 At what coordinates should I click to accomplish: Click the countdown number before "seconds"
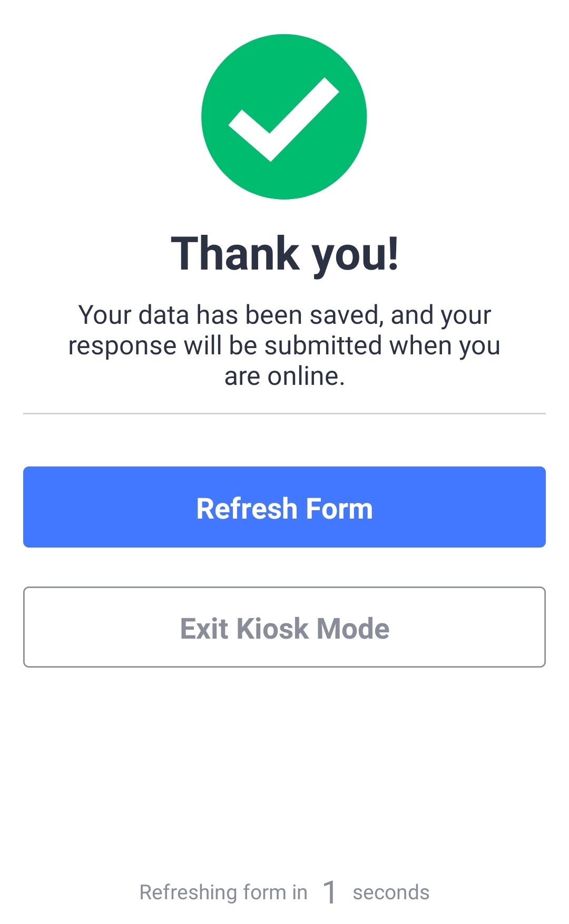coord(330,892)
